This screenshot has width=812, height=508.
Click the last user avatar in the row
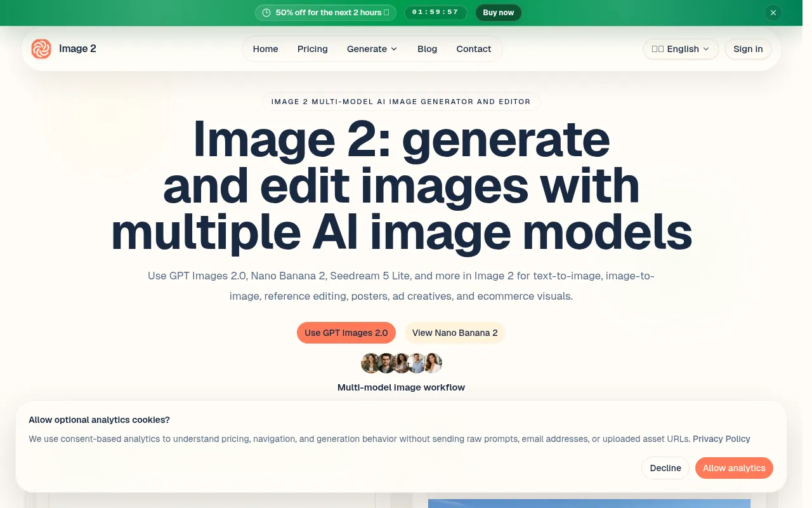433,363
